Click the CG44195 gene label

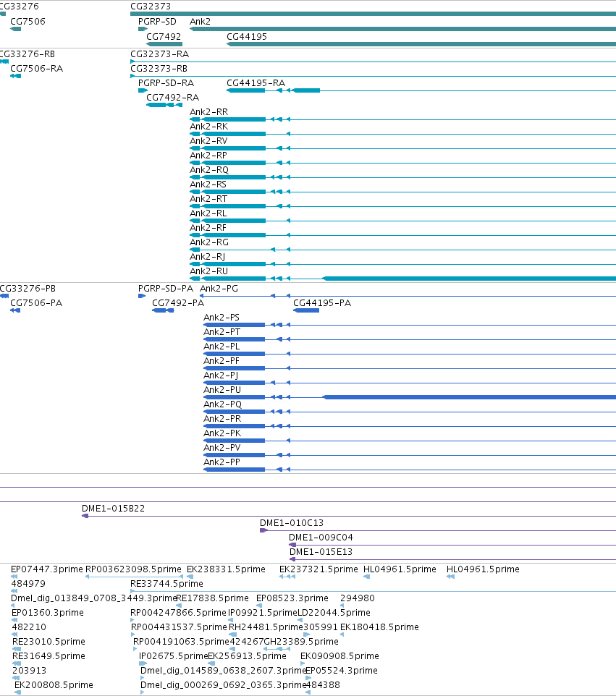tap(247, 37)
